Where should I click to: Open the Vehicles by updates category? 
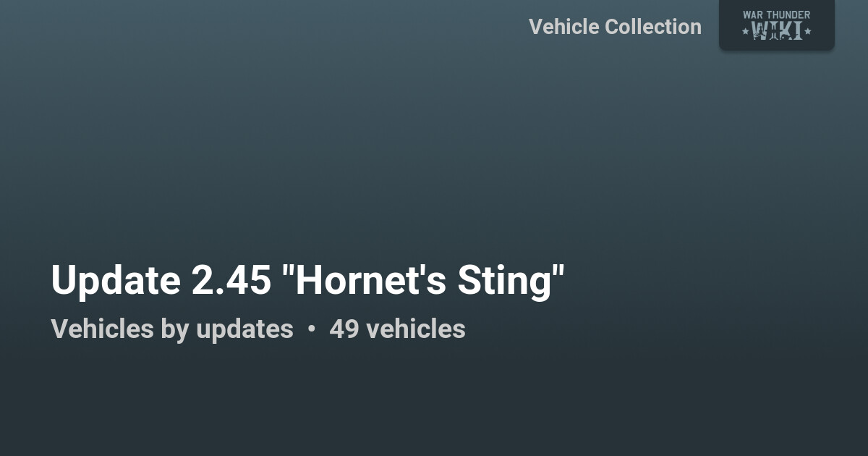172,329
